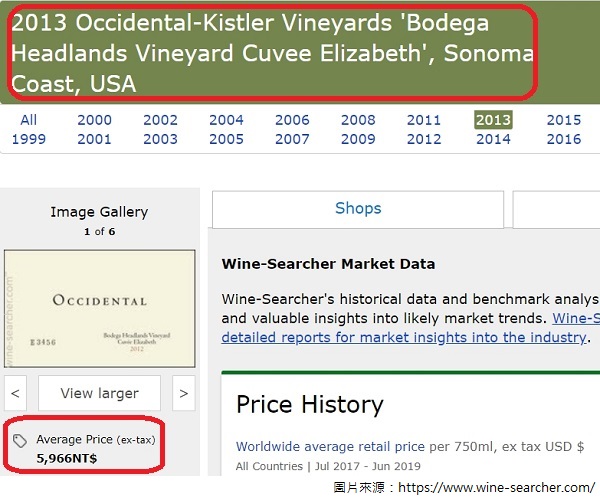Open Worldwide average retail price link

tap(330, 446)
